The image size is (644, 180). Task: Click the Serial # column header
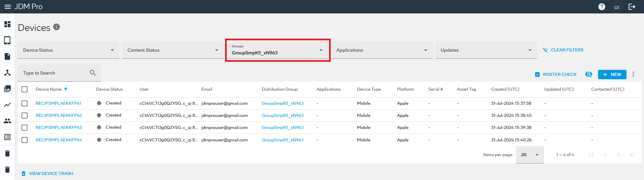pyautogui.click(x=435, y=89)
